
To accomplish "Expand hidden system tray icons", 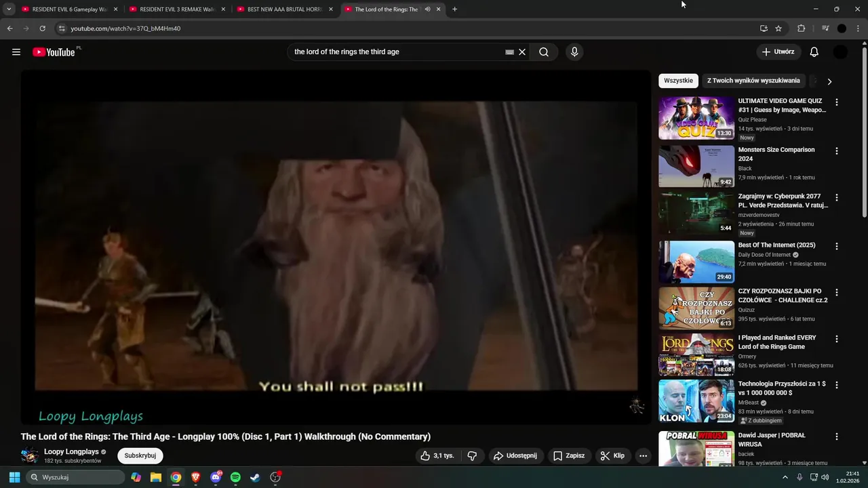I will coord(785,477).
